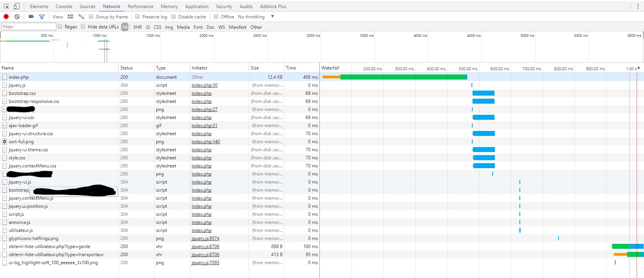Select the style.css request row
This screenshot has height=278, width=644.
[x=159, y=158]
